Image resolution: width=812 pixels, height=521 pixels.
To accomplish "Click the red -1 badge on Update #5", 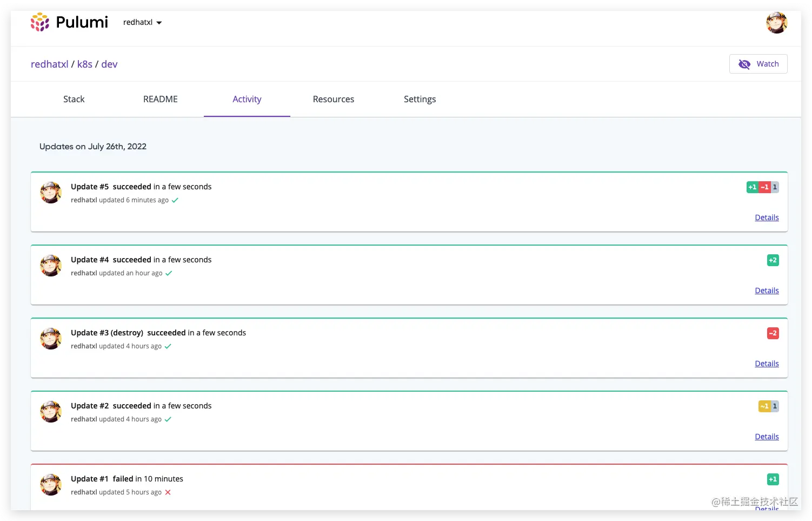I will point(764,187).
